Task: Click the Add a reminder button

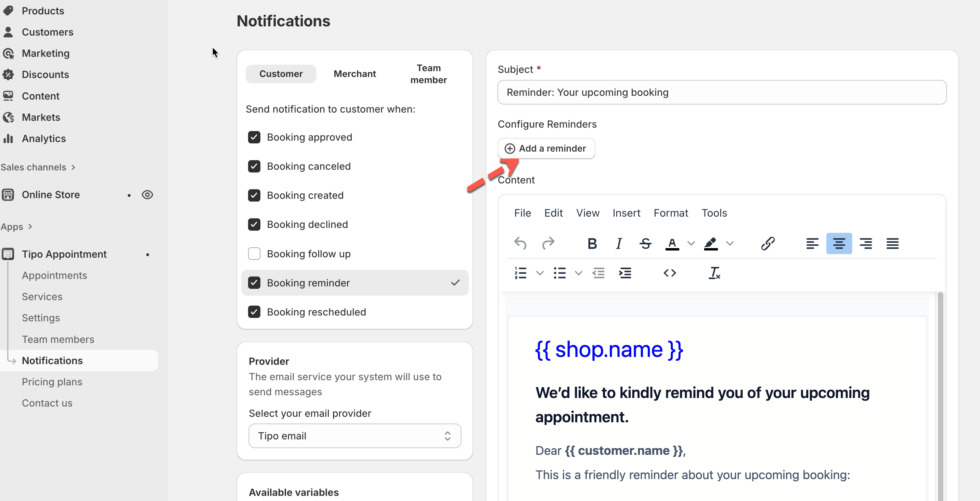Action: (x=546, y=149)
